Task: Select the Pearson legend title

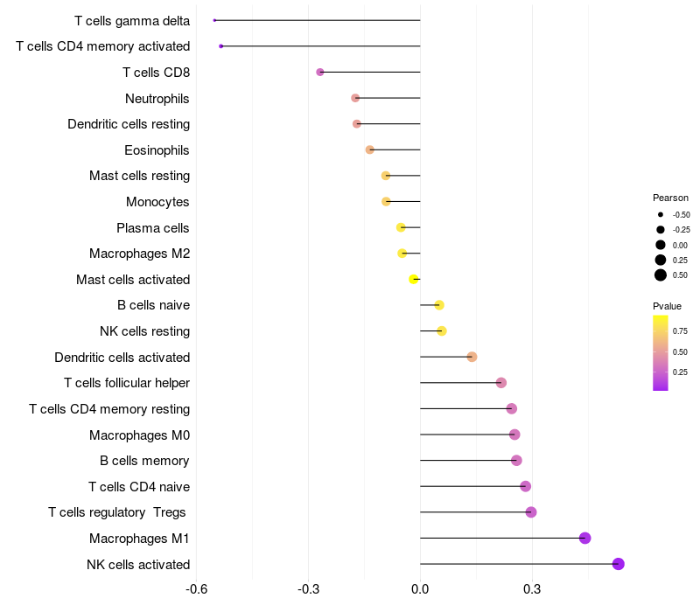Action: [670, 198]
